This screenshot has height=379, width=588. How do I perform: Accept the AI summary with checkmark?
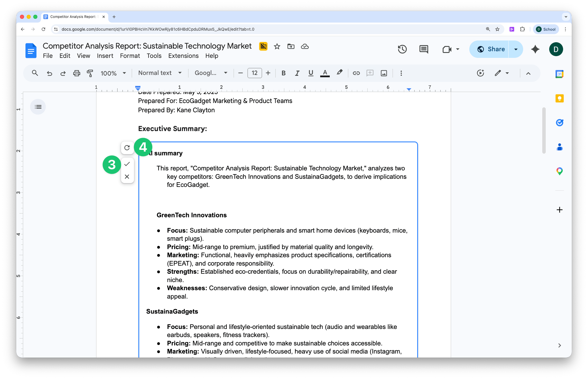pyautogui.click(x=127, y=164)
